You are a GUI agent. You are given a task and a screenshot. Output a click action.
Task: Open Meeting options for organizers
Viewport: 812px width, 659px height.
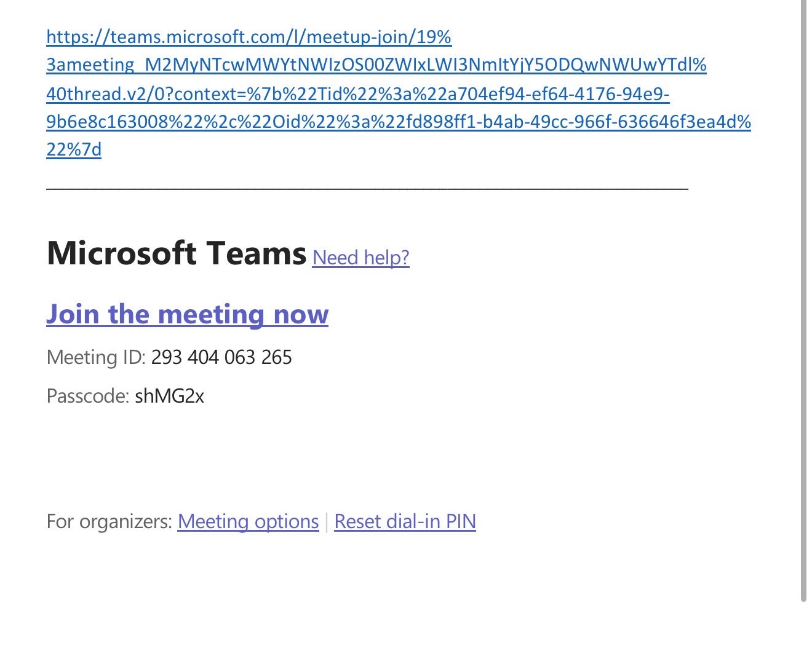tap(248, 521)
